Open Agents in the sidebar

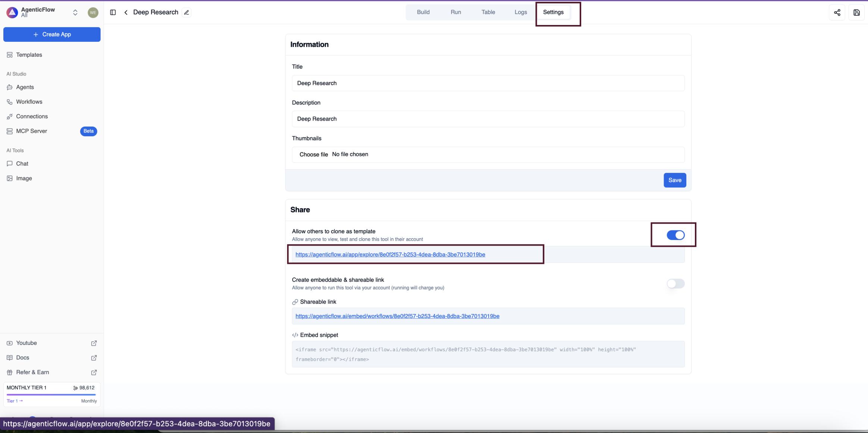pos(52,87)
